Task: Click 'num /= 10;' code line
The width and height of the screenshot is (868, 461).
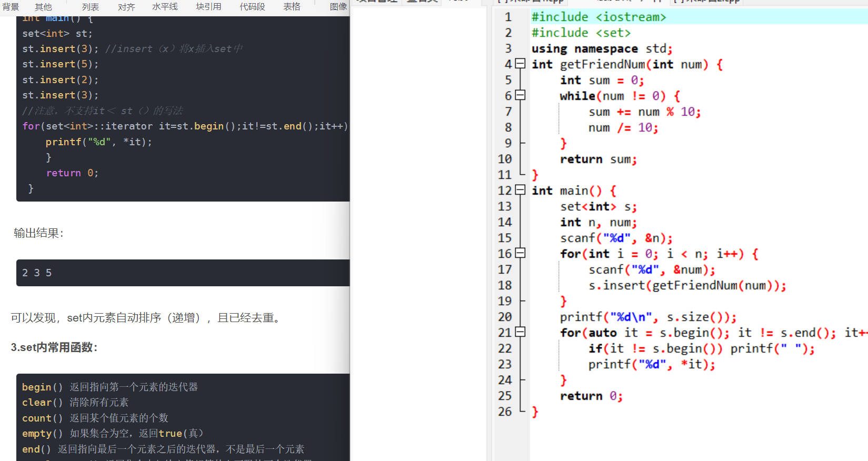Action: point(623,127)
